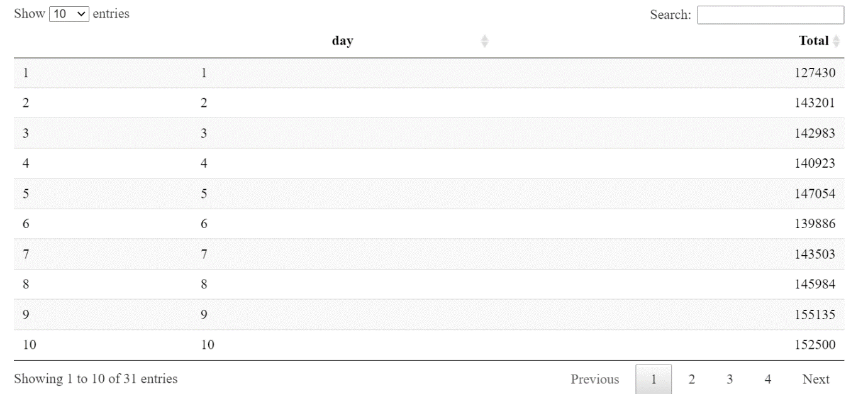Sort the table by the day column
The width and height of the screenshot is (868, 394).
(342, 40)
